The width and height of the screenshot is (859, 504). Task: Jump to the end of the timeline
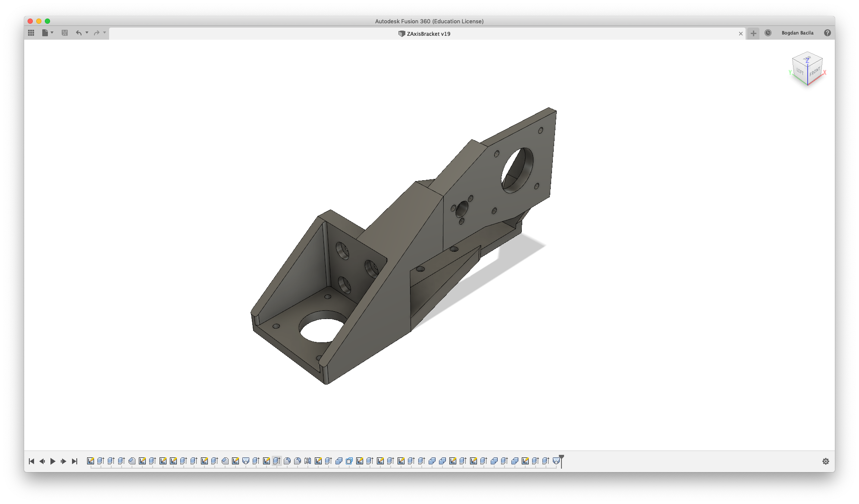coord(75,461)
